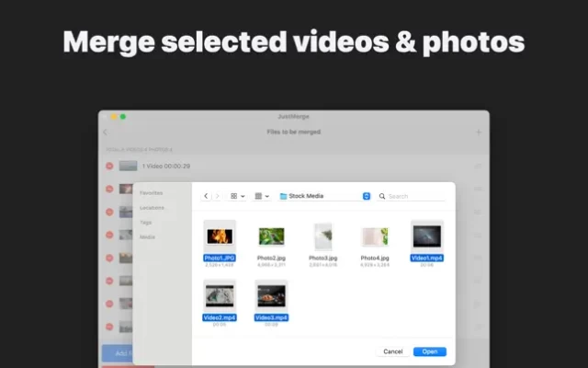The height and width of the screenshot is (368, 588).
Task: Select the Photo2.jpg file thumbnail
Action: click(271, 236)
